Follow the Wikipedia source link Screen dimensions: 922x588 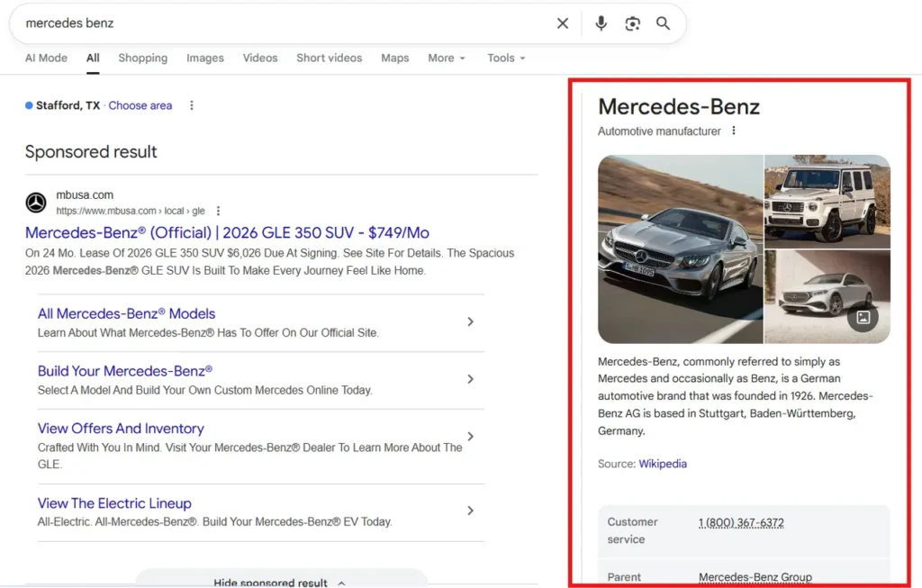coord(663,464)
